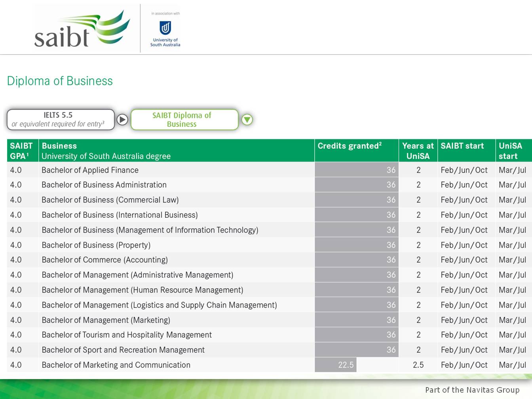Click the right-arrow play icon after IELTS box
Image resolution: width=532 pixels, height=399 pixels.
click(122, 120)
